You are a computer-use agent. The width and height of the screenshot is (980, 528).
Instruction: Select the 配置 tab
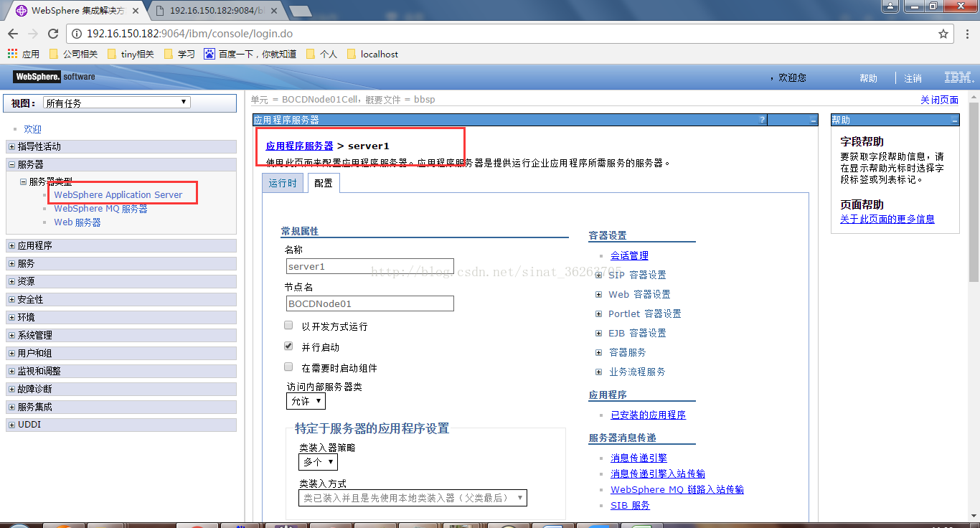pyautogui.click(x=324, y=183)
